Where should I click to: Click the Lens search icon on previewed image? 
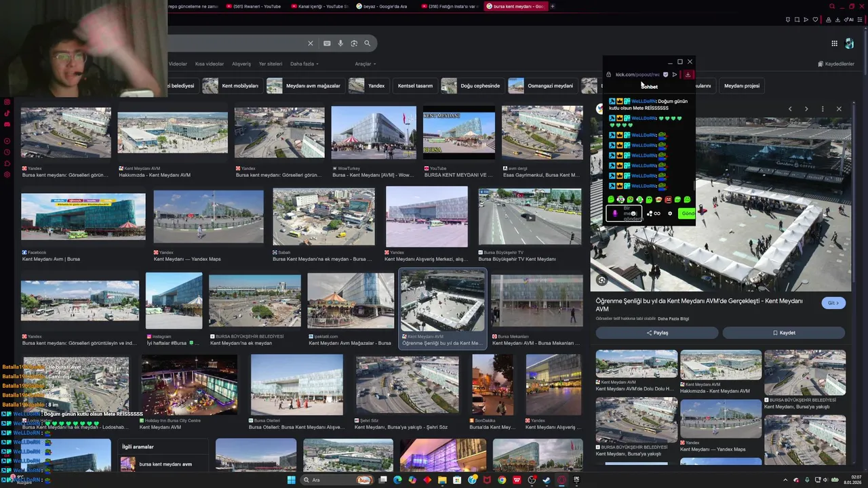[601, 280]
